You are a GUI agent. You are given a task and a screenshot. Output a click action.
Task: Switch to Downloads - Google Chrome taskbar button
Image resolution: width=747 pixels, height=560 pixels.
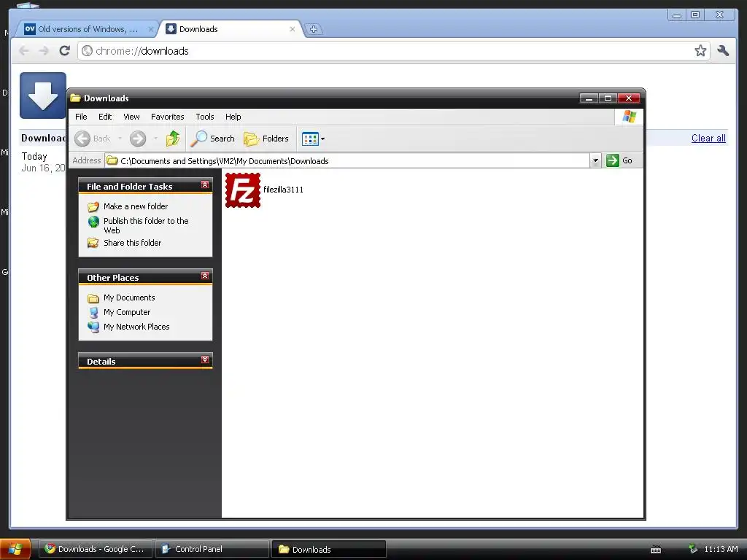[x=96, y=549]
